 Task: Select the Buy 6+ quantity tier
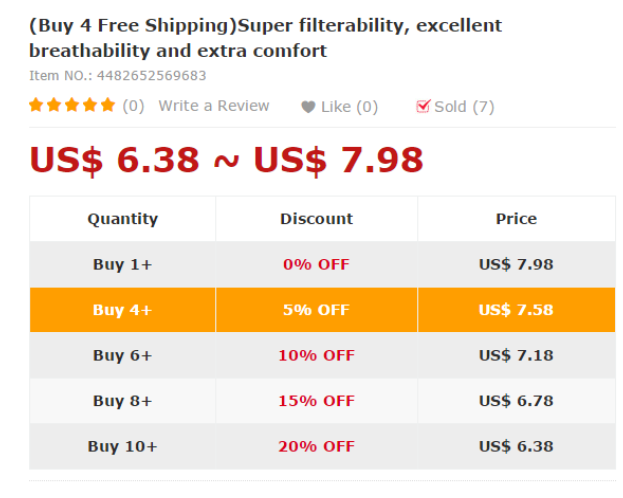tap(122, 356)
